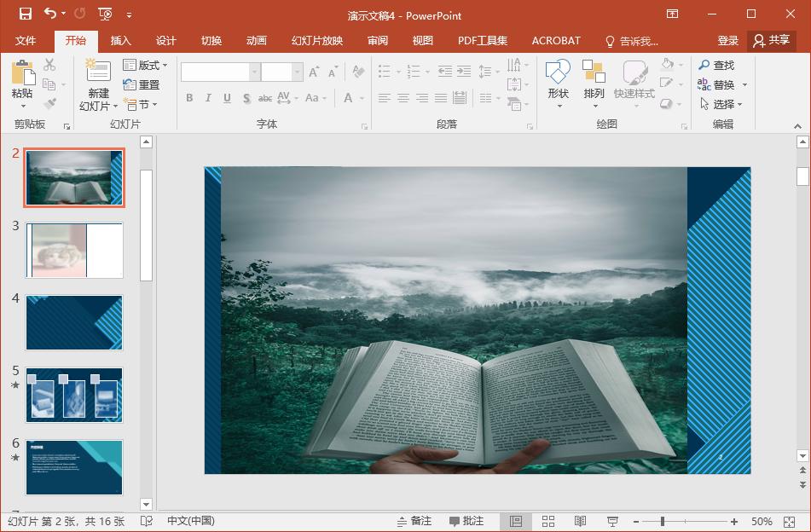Click the Share (共享) button
This screenshot has height=532, width=811.
click(x=772, y=41)
